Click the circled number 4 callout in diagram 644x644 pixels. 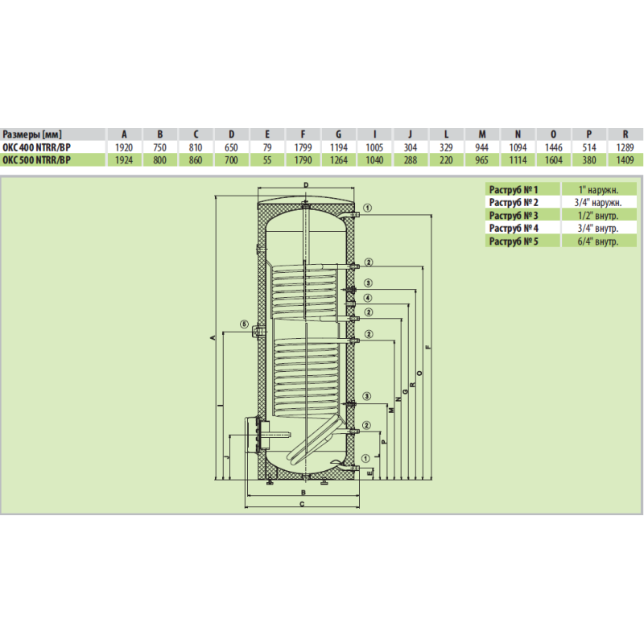(368, 298)
